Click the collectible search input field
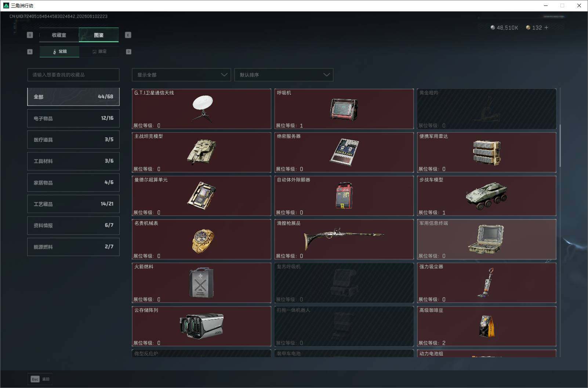The width and height of the screenshot is (588, 388). [x=73, y=75]
